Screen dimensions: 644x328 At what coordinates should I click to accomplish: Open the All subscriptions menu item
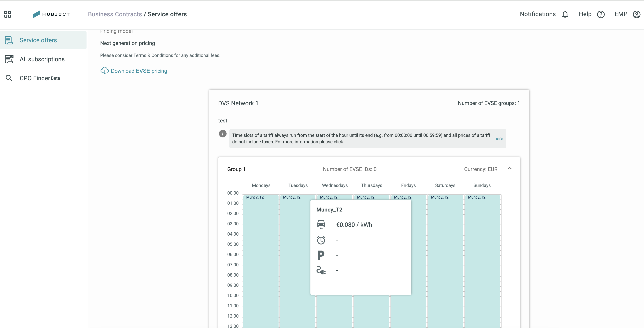43,59
